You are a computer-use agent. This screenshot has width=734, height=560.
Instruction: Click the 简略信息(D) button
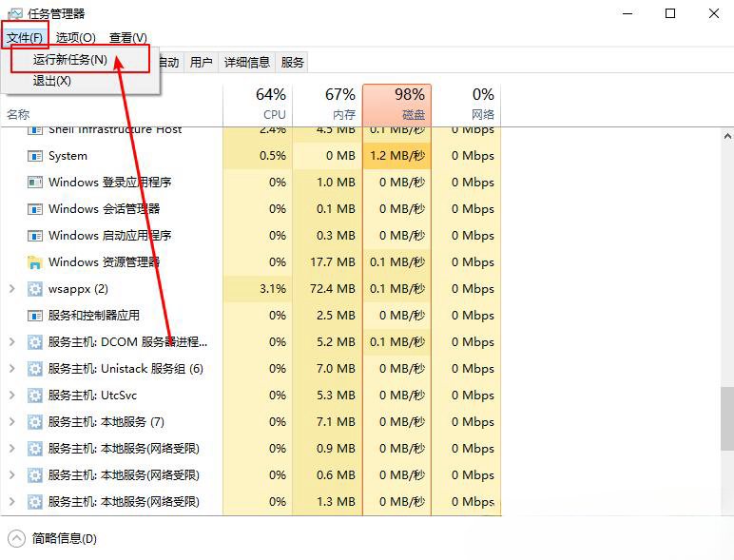(64, 538)
